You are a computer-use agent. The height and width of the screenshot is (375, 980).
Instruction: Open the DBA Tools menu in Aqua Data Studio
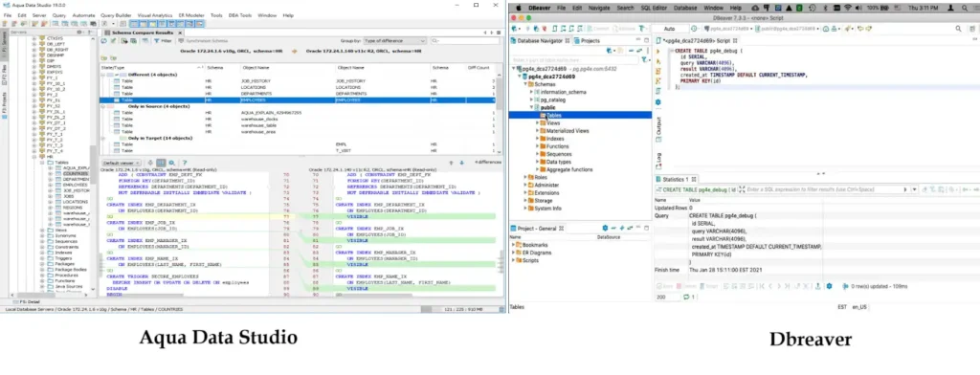coord(240,15)
